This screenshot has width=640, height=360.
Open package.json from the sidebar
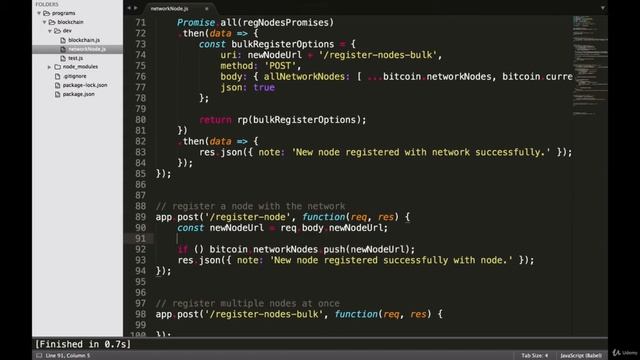(78, 94)
